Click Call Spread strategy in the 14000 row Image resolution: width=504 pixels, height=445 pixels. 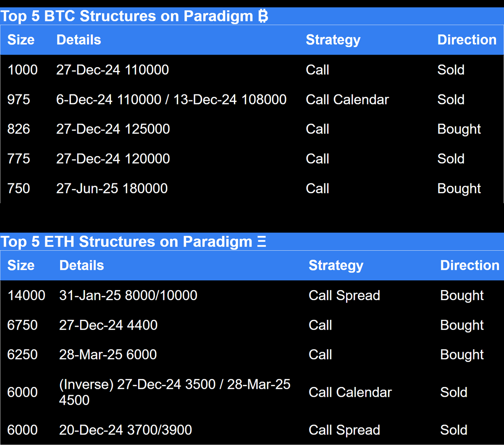tap(344, 296)
